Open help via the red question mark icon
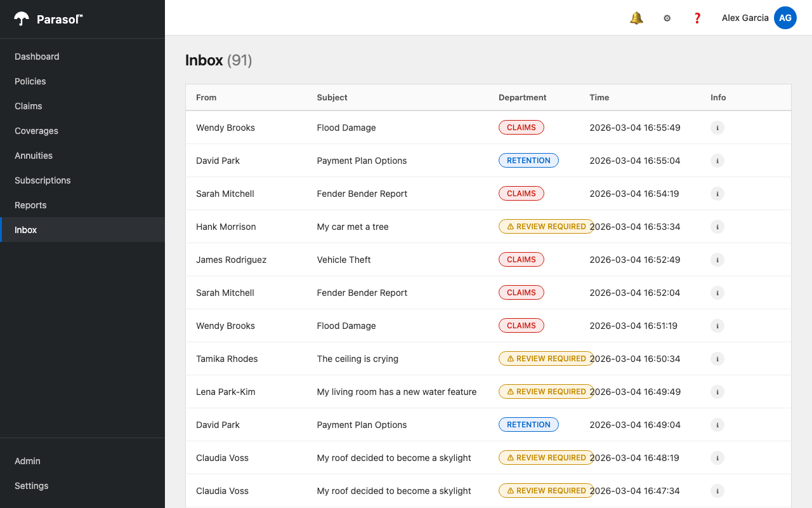This screenshot has height=508, width=812. tap(697, 18)
